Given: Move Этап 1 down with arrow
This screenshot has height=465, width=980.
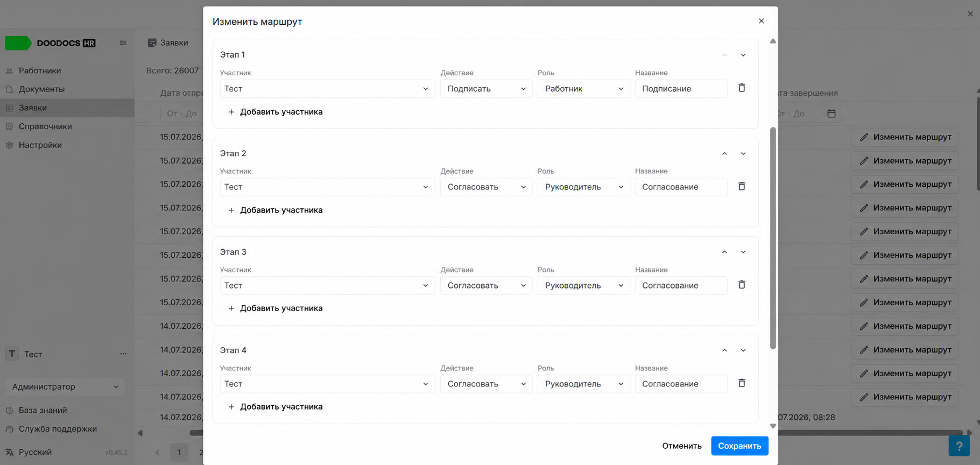Looking at the screenshot, I should click(x=743, y=55).
